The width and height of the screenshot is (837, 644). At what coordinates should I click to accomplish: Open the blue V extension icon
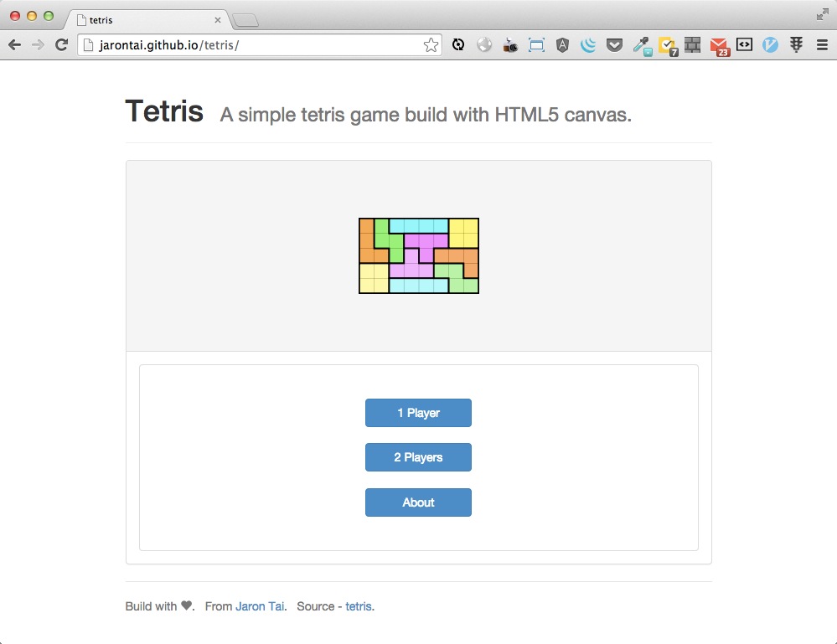pyautogui.click(x=769, y=44)
